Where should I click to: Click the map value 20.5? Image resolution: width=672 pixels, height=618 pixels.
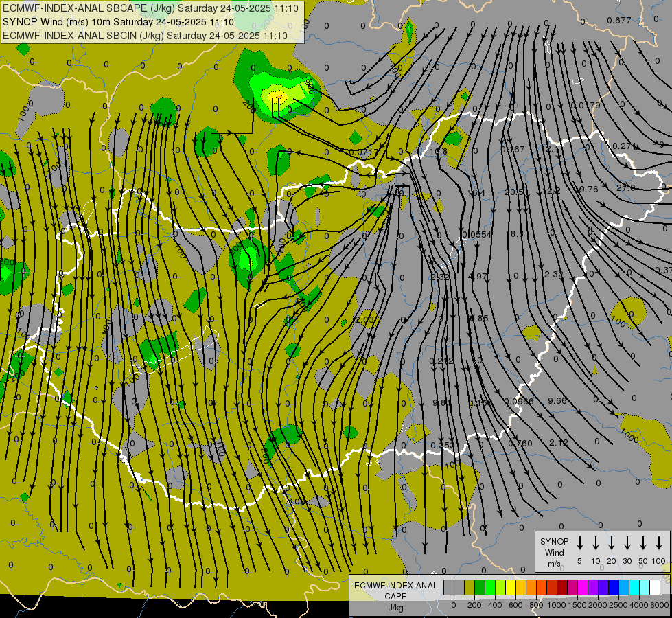tap(514, 192)
